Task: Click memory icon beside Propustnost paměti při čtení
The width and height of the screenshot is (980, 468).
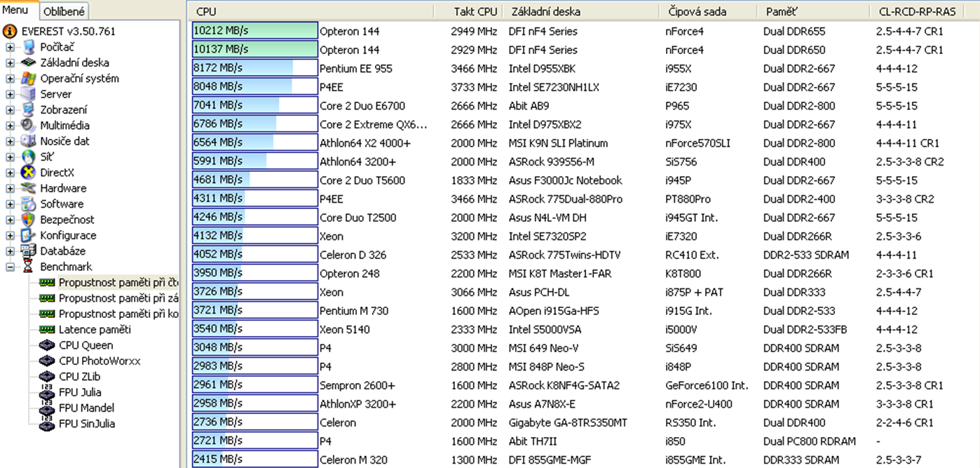Action: (x=47, y=282)
